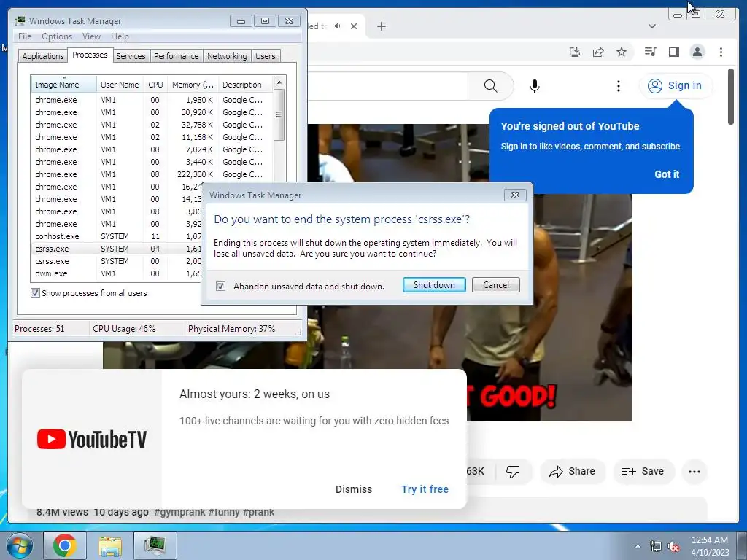
Task: Sort processes by User Name column
Action: point(120,85)
